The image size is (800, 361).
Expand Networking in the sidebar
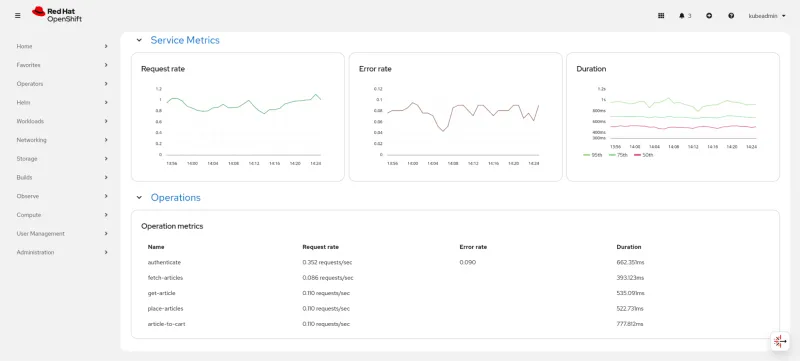tap(62, 140)
